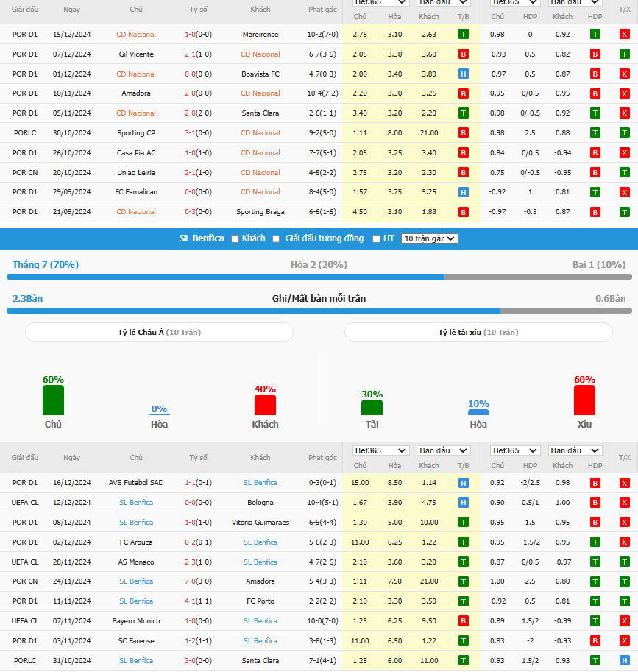
Task: Click red HDP B badge in SC Farense row
Action: (595, 640)
